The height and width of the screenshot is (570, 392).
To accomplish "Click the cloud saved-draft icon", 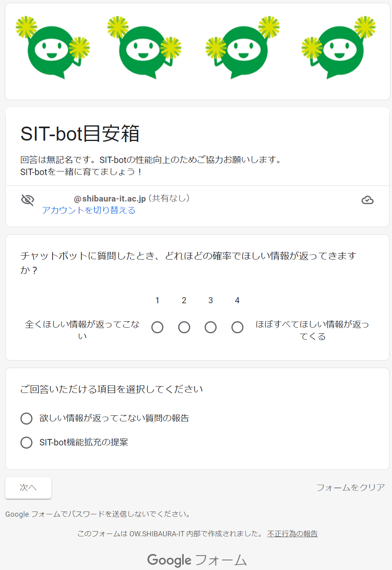I will (x=367, y=200).
